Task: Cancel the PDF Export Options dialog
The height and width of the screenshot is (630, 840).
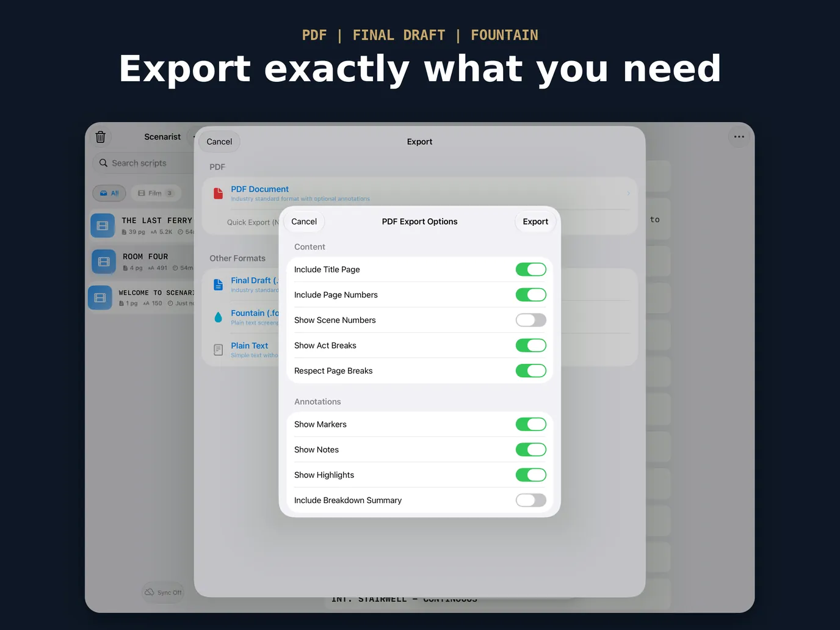Action: (304, 222)
